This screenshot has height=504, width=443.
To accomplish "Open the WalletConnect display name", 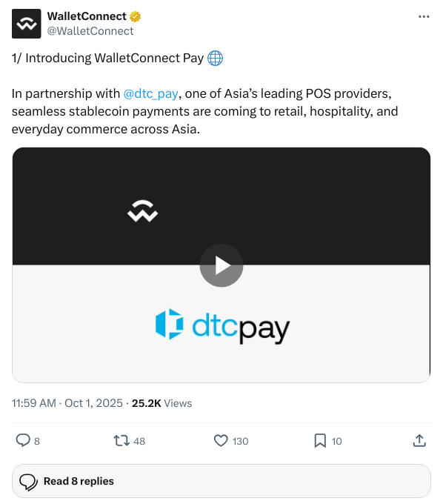I will tap(87, 16).
